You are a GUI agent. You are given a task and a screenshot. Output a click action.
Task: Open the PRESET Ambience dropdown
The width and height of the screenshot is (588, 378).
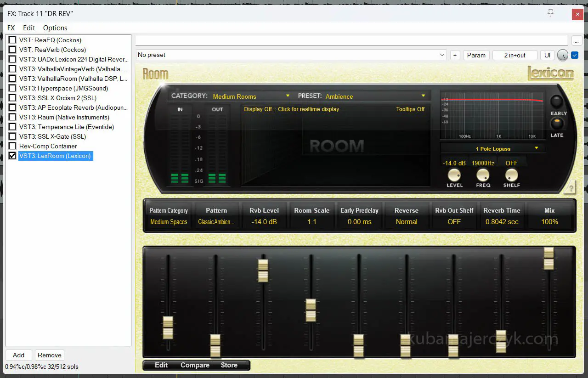(x=375, y=96)
